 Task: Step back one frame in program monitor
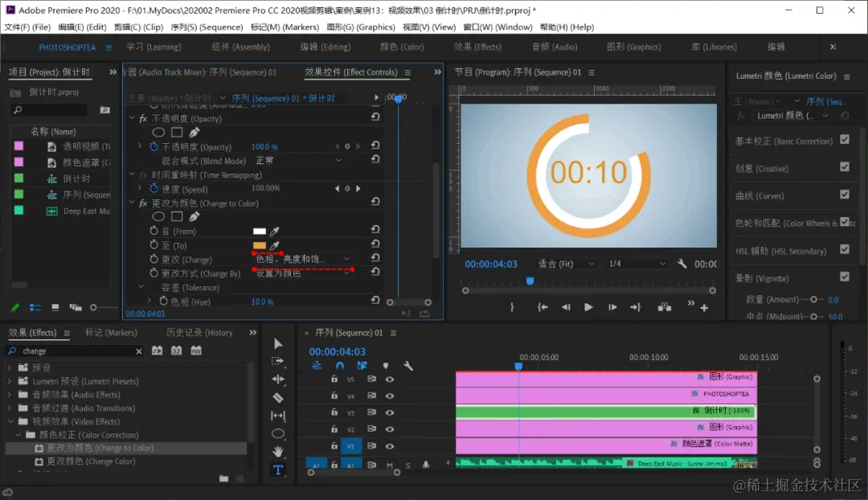click(566, 307)
